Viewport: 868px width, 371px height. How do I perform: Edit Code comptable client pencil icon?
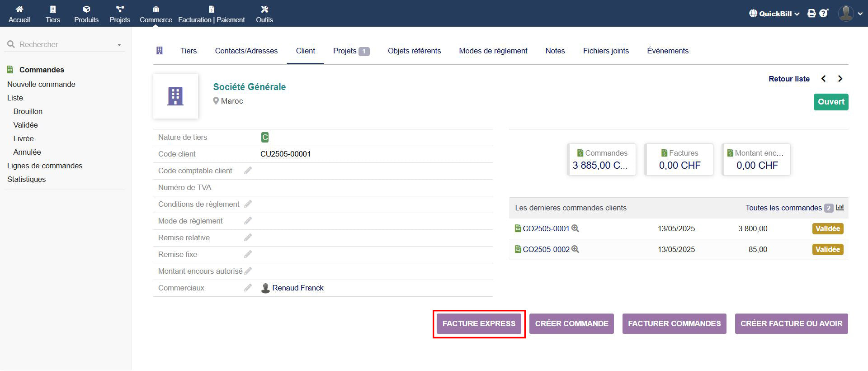click(248, 171)
